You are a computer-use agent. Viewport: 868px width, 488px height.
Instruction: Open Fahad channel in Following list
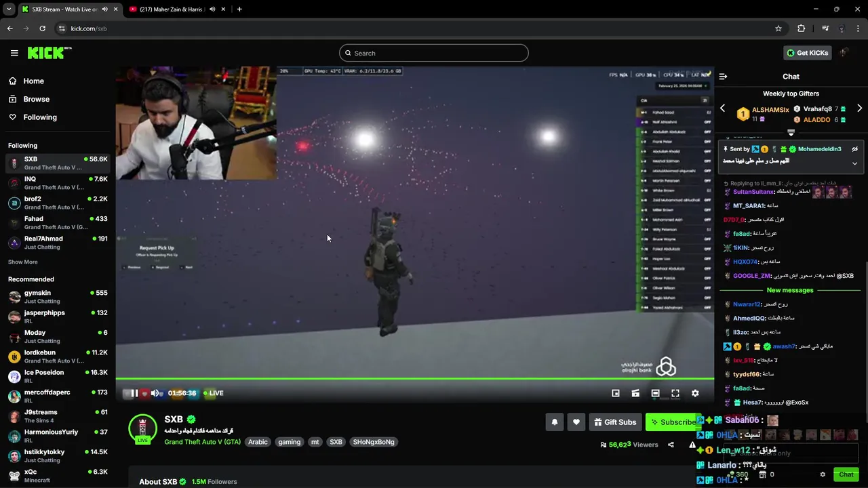pyautogui.click(x=58, y=223)
